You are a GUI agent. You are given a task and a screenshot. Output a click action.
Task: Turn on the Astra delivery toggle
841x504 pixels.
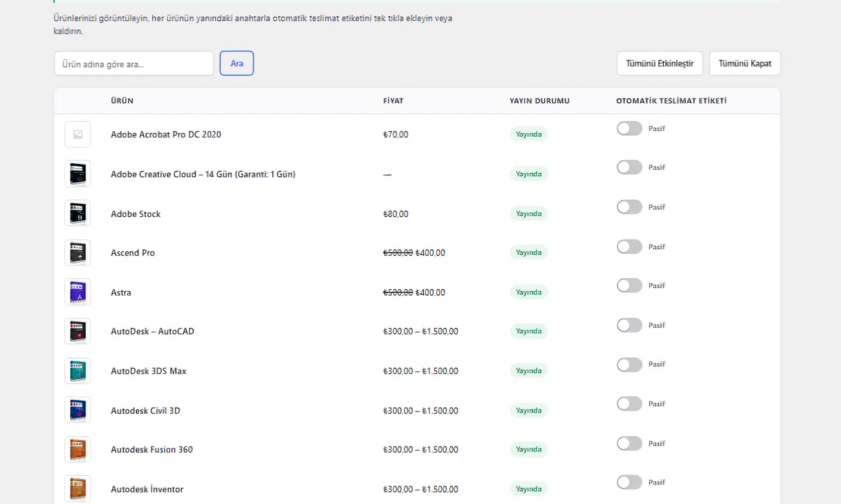[x=629, y=285]
